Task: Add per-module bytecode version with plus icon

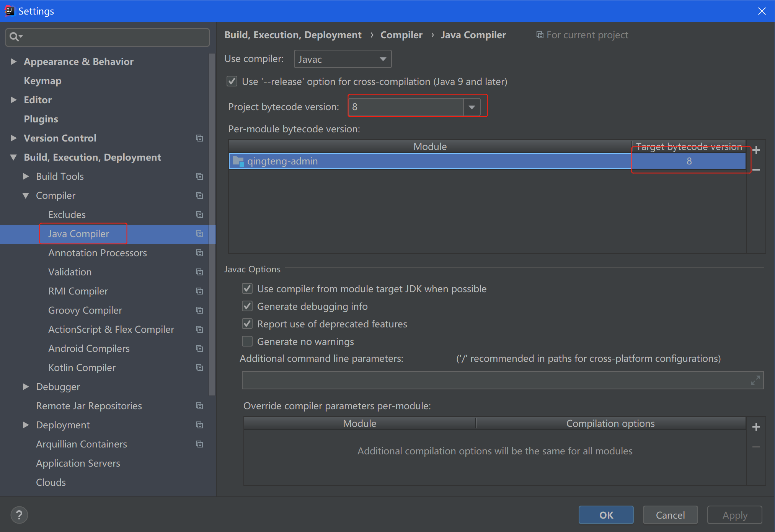Action: pos(756,150)
